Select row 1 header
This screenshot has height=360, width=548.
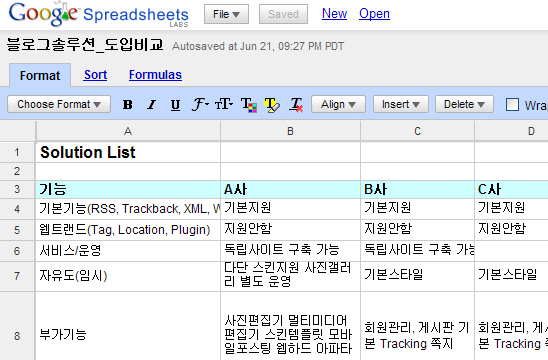17,152
